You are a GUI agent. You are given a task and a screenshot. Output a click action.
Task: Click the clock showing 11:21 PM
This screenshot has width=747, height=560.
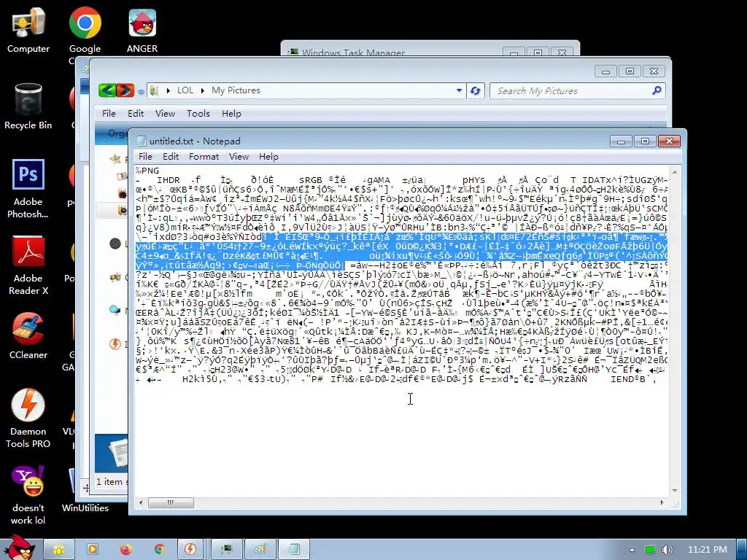tap(708, 550)
